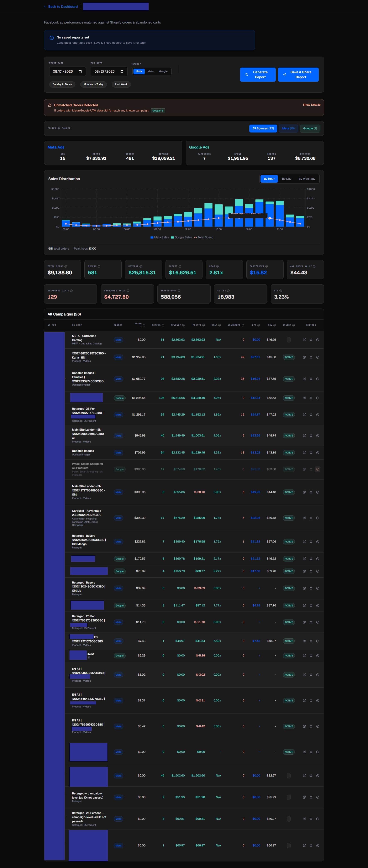368x868 pixels.
Task: Filter campaigns by Meta (15)
Action: [288, 128]
